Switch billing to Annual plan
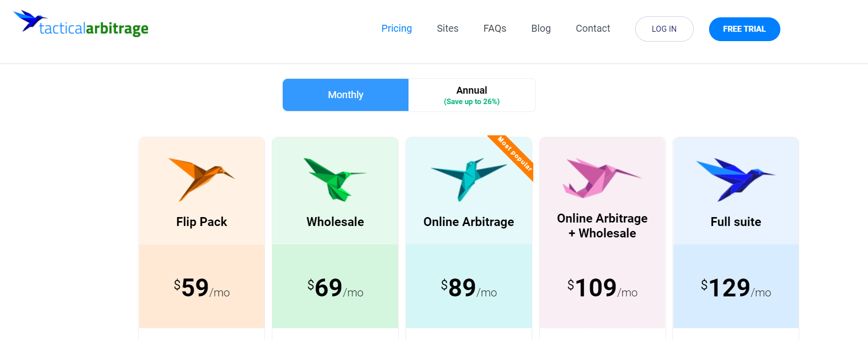The width and height of the screenshot is (868, 340). (x=472, y=95)
